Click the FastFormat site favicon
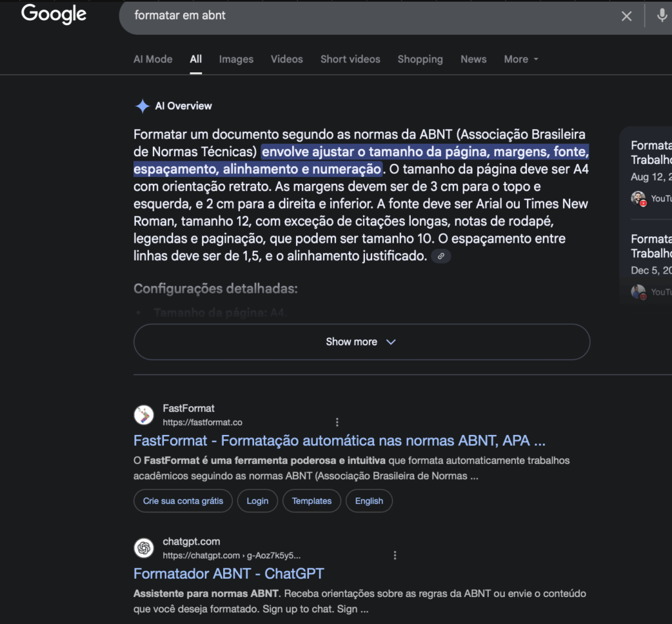 pos(144,415)
